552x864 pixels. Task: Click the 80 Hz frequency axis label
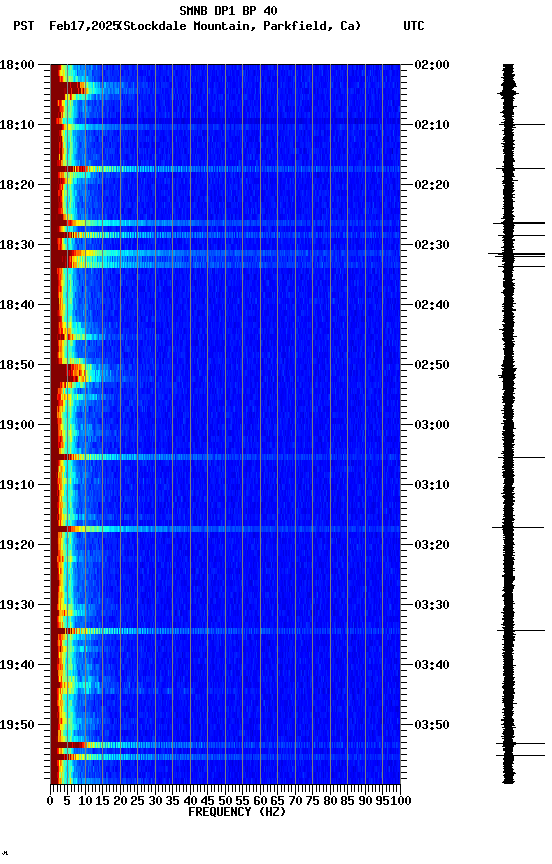click(330, 801)
